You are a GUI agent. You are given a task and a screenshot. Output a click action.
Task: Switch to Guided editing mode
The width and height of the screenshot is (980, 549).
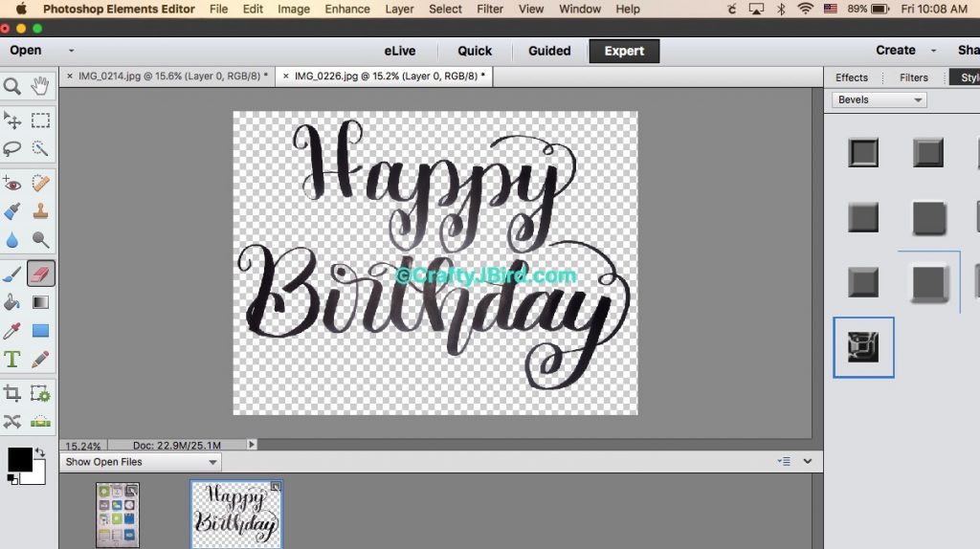pyautogui.click(x=549, y=51)
